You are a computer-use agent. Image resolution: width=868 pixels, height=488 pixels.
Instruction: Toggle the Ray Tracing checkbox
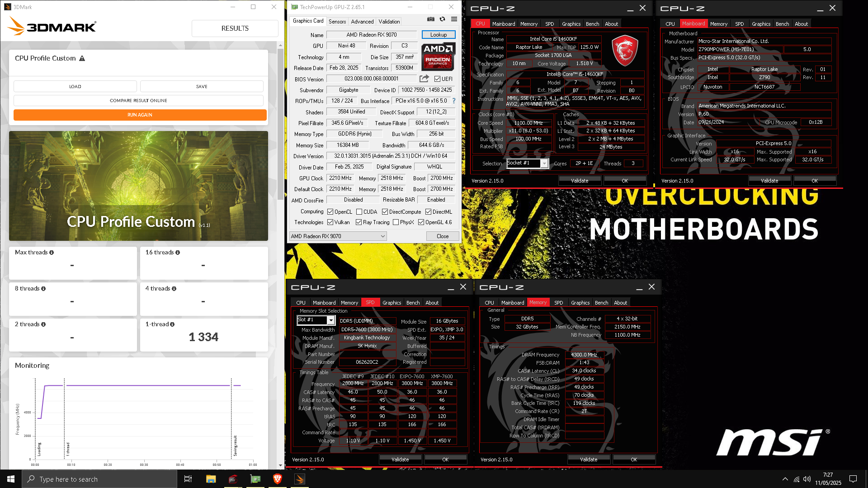coord(359,222)
